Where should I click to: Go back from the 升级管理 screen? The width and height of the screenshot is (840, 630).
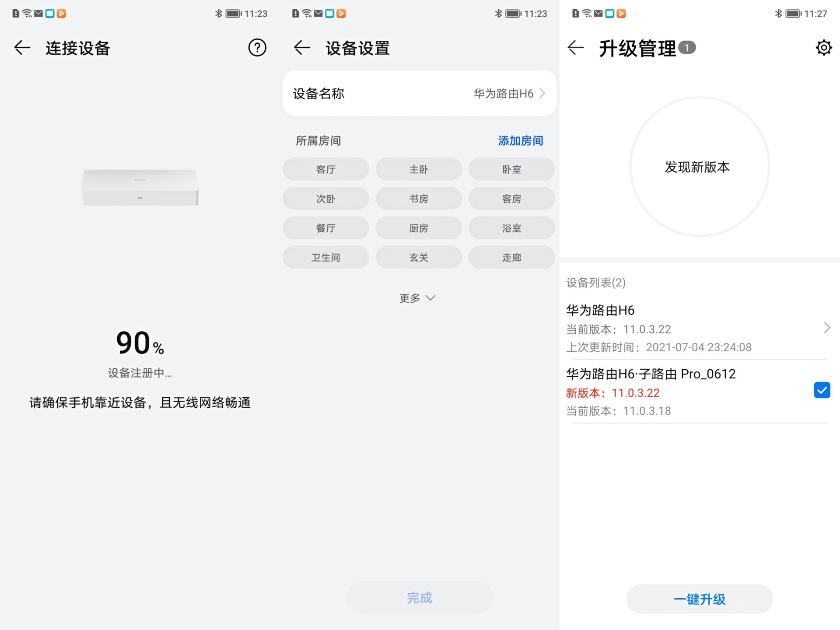576,47
